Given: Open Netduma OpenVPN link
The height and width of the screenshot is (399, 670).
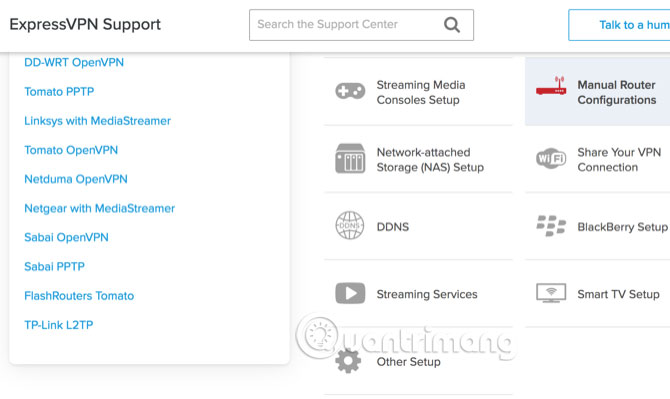Looking at the screenshot, I should [x=76, y=179].
